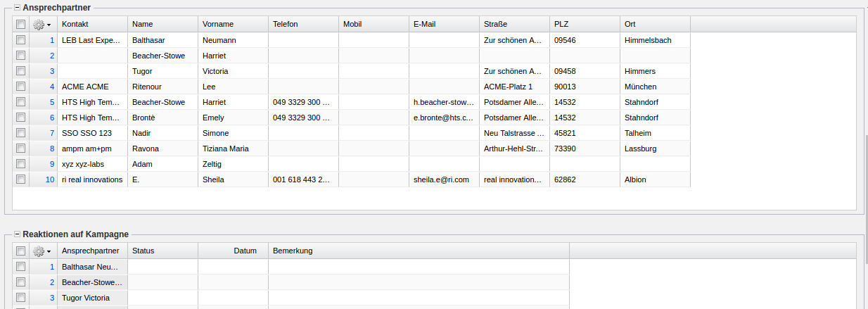Check the row for Balthasar Neumann
868x309 pixels.
(x=21, y=40)
